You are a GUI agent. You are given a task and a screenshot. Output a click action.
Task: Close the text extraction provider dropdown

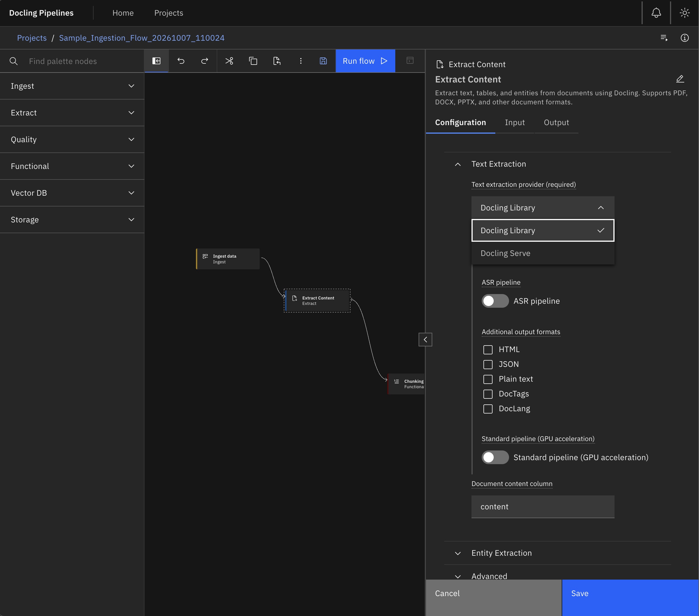click(x=543, y=208)
